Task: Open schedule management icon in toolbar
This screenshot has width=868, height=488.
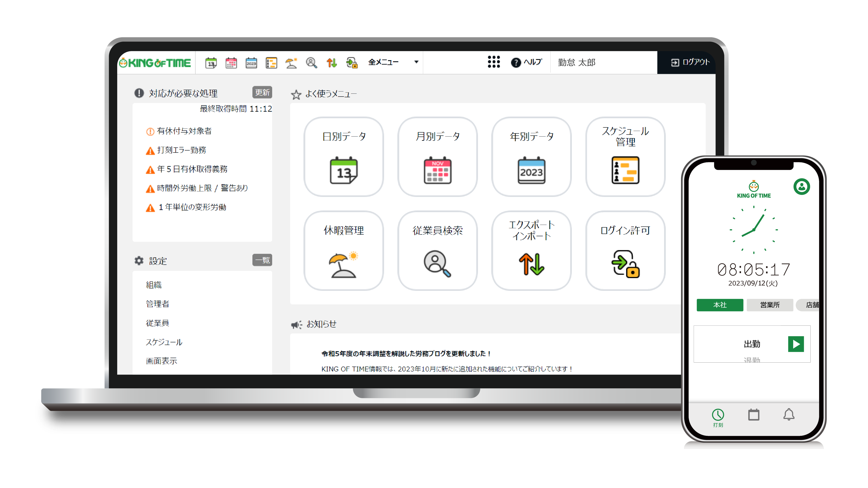Action: click(271, 63)
